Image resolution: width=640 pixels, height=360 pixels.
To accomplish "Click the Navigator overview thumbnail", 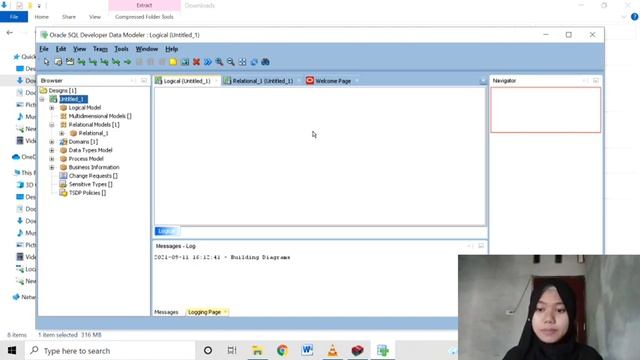I will (x=546, y=110).
